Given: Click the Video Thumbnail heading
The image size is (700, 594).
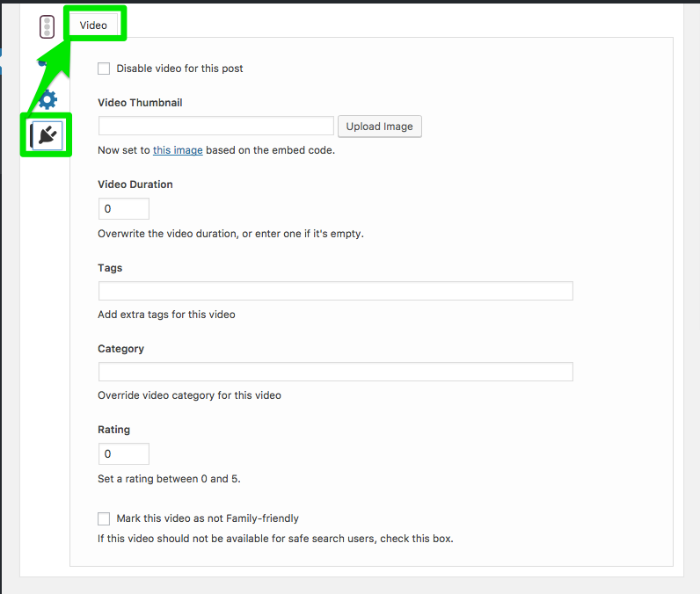Looking at the screenshot, I should pyautogui.click(x=140, y=103).
